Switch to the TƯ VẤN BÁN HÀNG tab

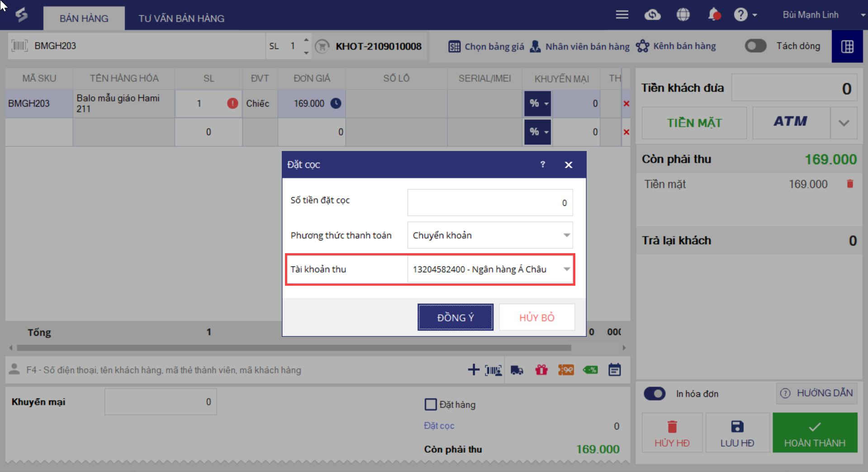[181, 19]
